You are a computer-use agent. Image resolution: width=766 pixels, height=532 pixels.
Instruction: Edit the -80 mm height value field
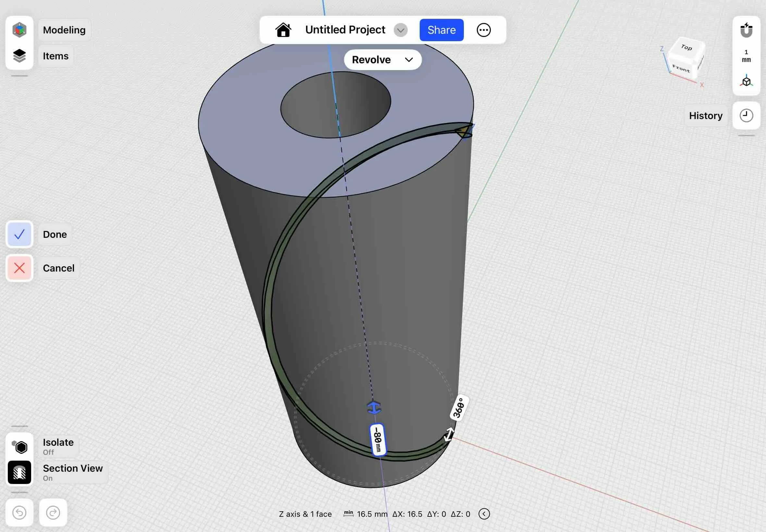(x=378, y=439)
